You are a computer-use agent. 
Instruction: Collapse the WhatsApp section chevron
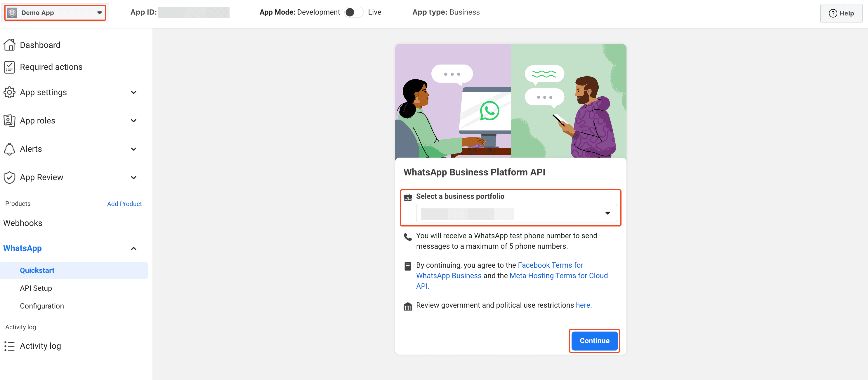[x=134, y=248]
